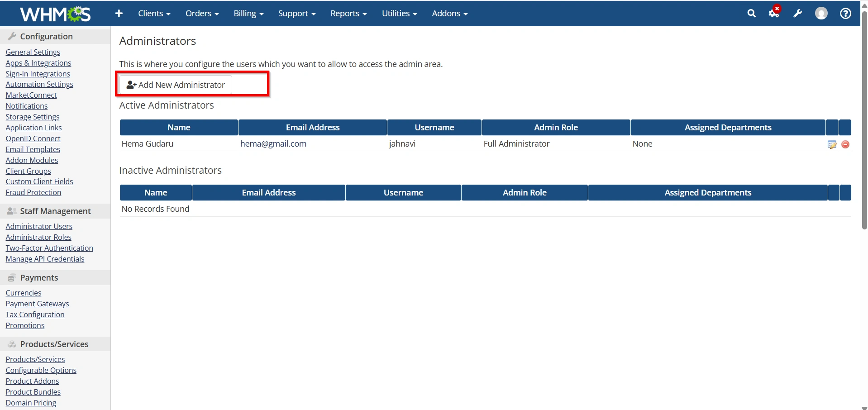Viewport: 868px width, 410px height.
Task: Open Fraud Protection link
Action: coord(33,192)
